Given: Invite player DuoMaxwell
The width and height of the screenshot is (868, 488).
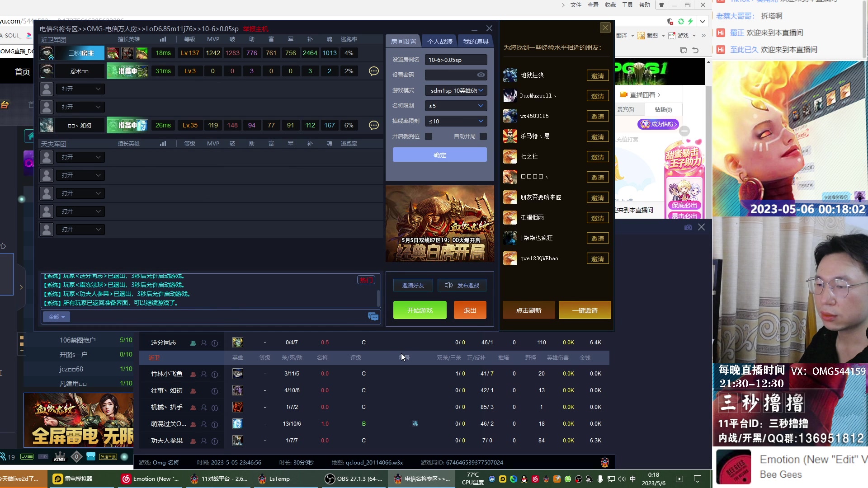Looking at the screenshot, I should (598, 96).
